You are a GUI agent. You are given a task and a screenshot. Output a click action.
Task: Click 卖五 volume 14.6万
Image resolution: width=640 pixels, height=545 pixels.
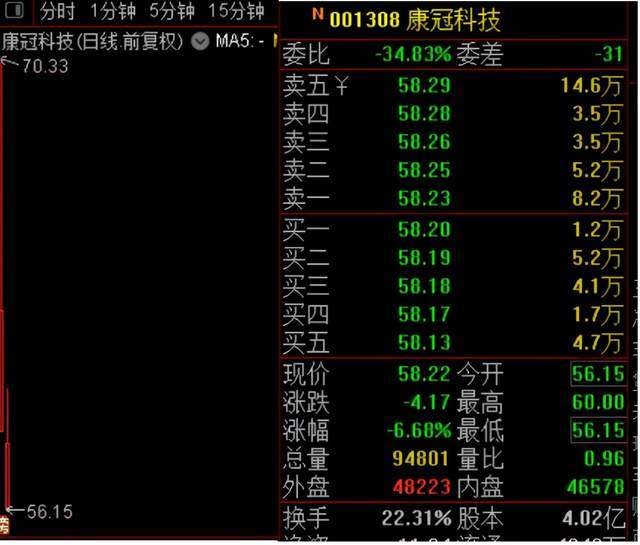pyautogui.click(x=591, y=86)
